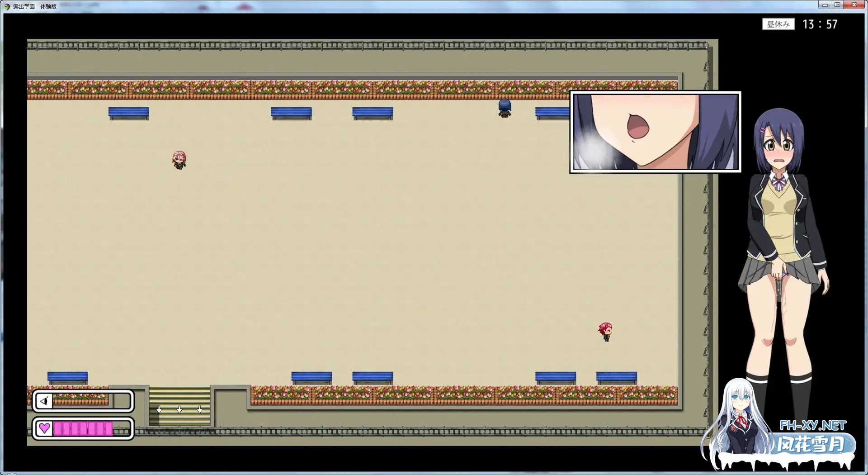Minimize the 露出学園 game window

click(825, 5)
